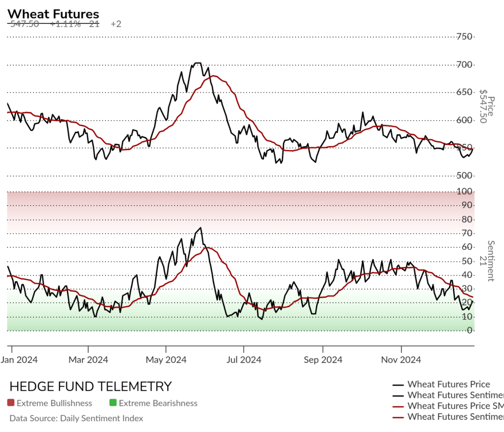Toggle the Wheat Futures Price SMA legend entry
The image size is (504, 432).
(448, 406)
